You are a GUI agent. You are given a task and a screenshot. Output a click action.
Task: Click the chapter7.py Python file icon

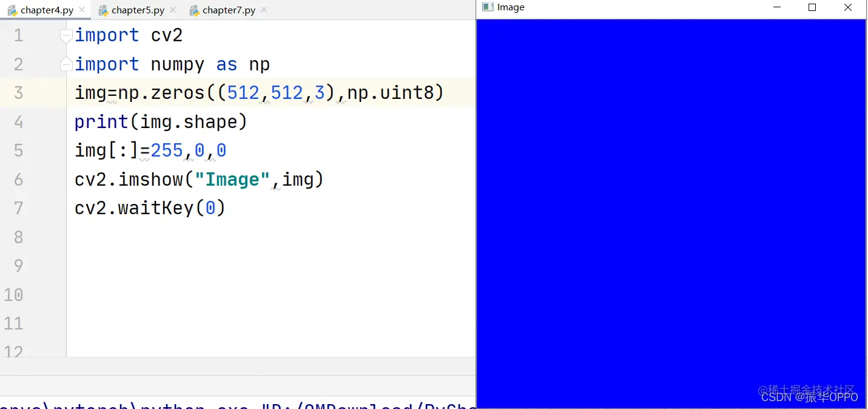[194, 10]
